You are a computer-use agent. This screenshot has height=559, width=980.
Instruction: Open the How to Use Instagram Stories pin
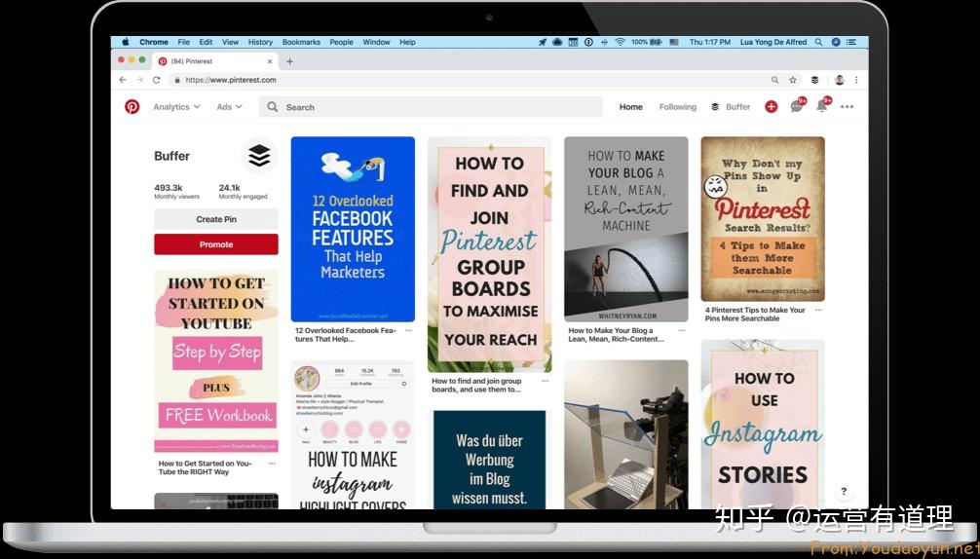click(x=763, y=424)
